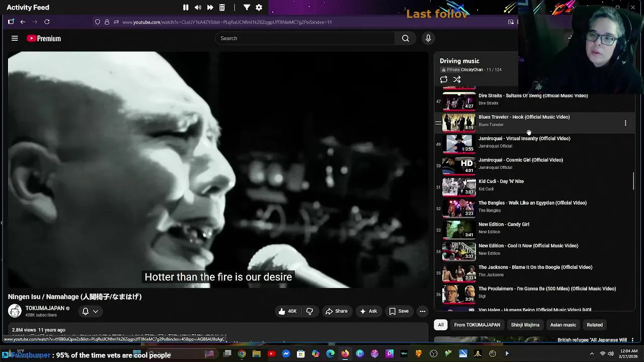Open more actions ellipsis menu
Viewport: 644px width, 362px height.
423,311
